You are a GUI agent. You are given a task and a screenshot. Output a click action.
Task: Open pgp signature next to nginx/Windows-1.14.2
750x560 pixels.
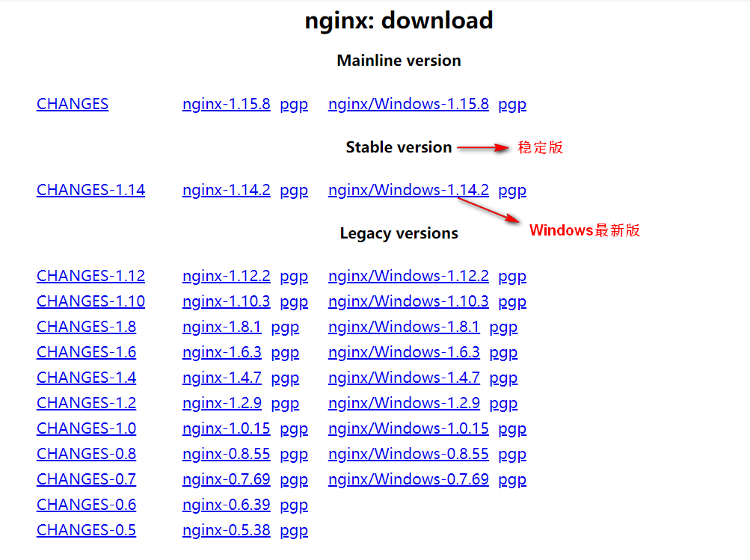pos(511,190)
